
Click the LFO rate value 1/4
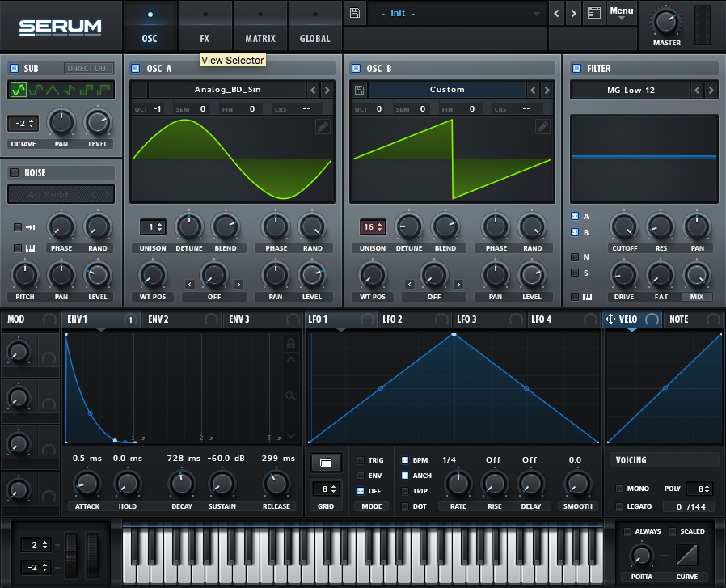click(450, 459)
